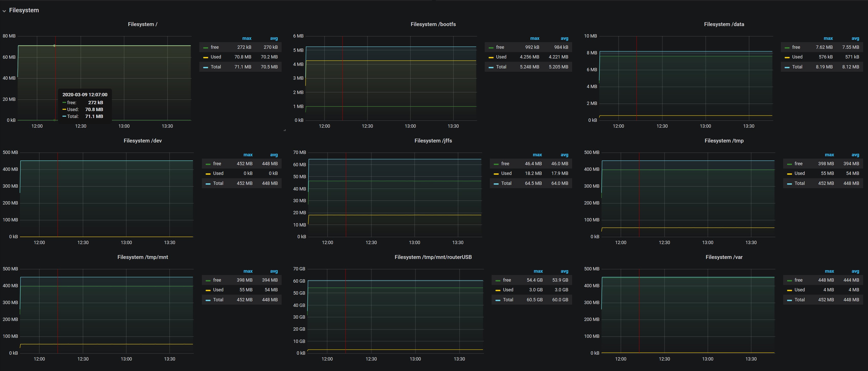Open the 'Filesystem /bootfs' panel title menu

coord(433,24)
